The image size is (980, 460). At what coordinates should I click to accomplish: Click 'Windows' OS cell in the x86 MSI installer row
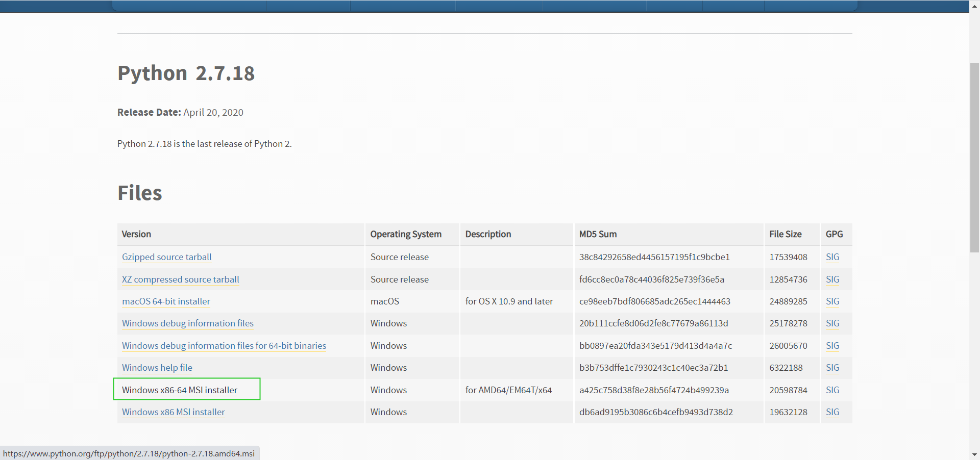pyautogui.click(x=388, y=412)
